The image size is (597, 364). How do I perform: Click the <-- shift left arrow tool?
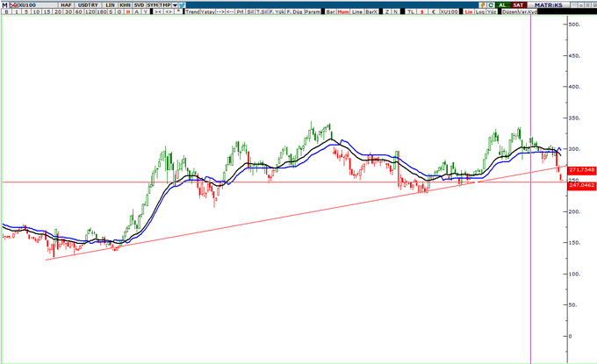(230, 11)
